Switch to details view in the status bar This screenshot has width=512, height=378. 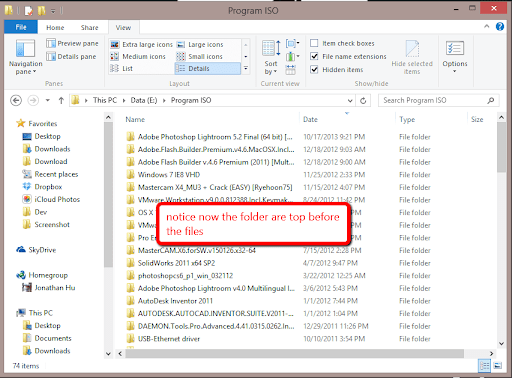coord(484,366)
